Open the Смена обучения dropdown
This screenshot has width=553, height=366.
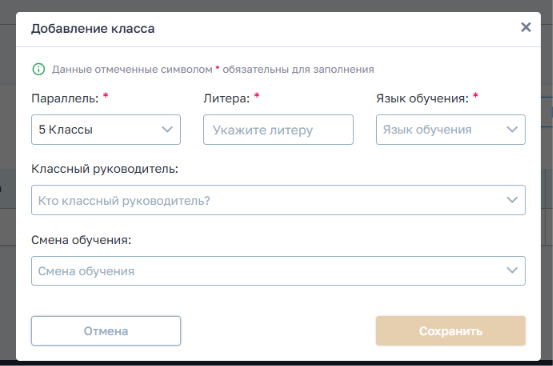click(278, 271)
